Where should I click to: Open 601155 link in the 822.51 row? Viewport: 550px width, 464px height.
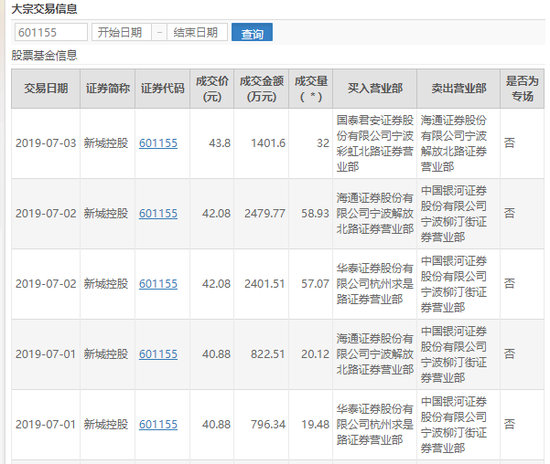tap(158, 354)
